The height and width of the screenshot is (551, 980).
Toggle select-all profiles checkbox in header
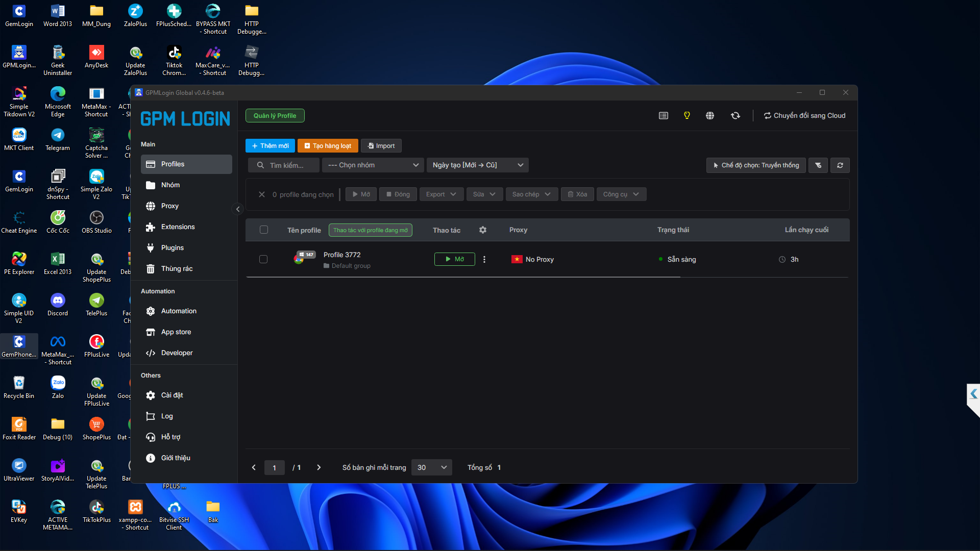(264, 230)
